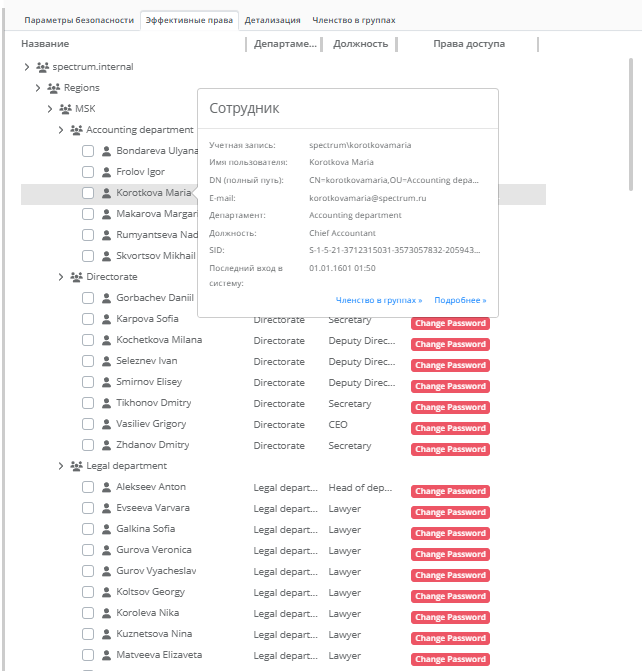The image size is (642, 671).
Task: Follow the Подробнее link in the popup
Action: (x=460, y=300)
